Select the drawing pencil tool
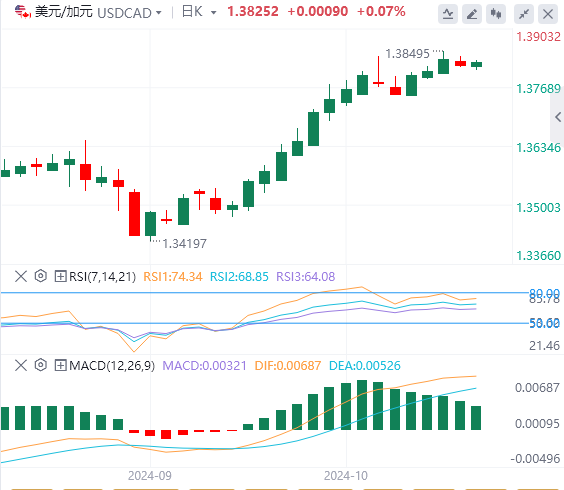The image size is (564, 490). click(x=472, y=14)
